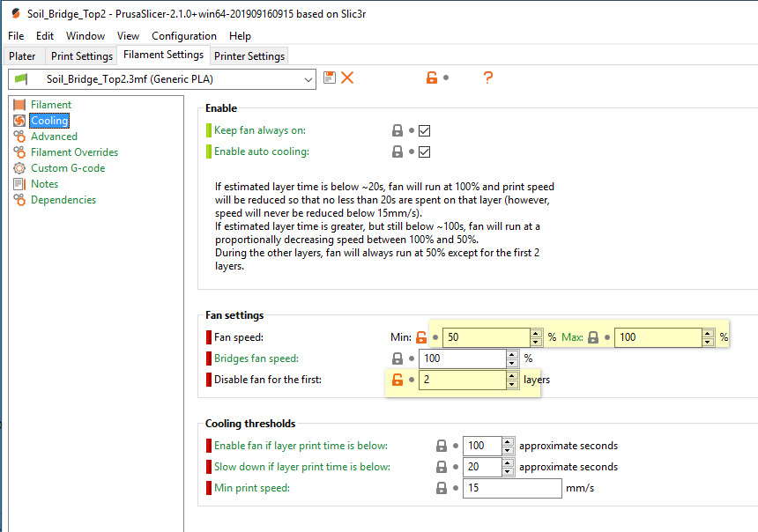The width and height of the screenshot is (758, 532).
Task: Click the Bridges fan speed input field
Action: [x=463, y=358]
